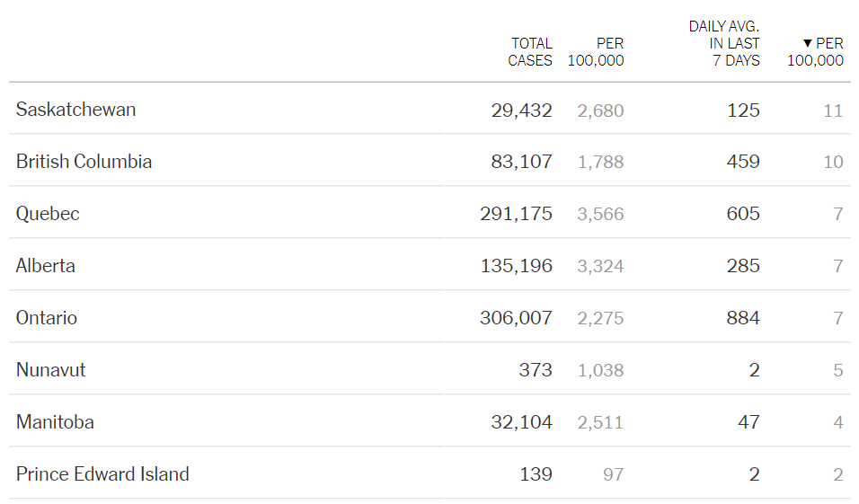Click Quebec's total cases value 291,175
This screenshot has width=859, height=504.
point(517,214)
